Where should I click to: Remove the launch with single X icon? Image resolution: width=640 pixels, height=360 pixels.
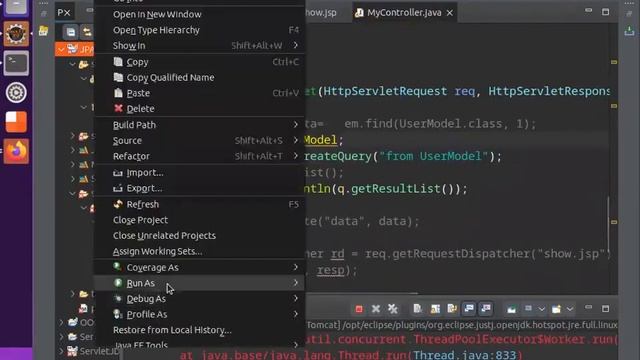click(x=376, y=309)
